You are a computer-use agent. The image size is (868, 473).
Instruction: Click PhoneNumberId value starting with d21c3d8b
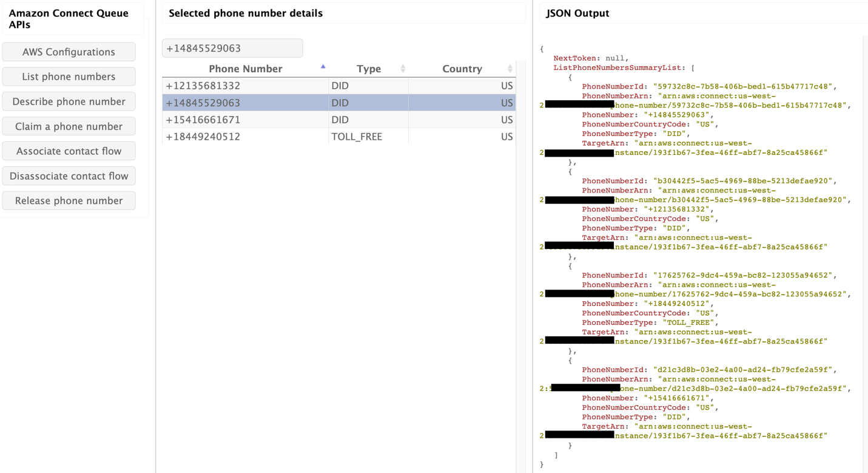coord(742,370)
